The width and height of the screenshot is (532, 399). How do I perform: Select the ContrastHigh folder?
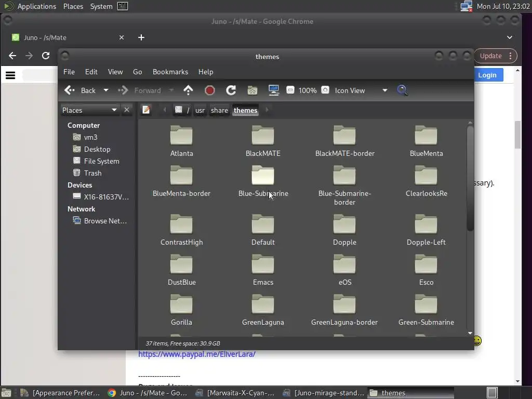[181, 230]
